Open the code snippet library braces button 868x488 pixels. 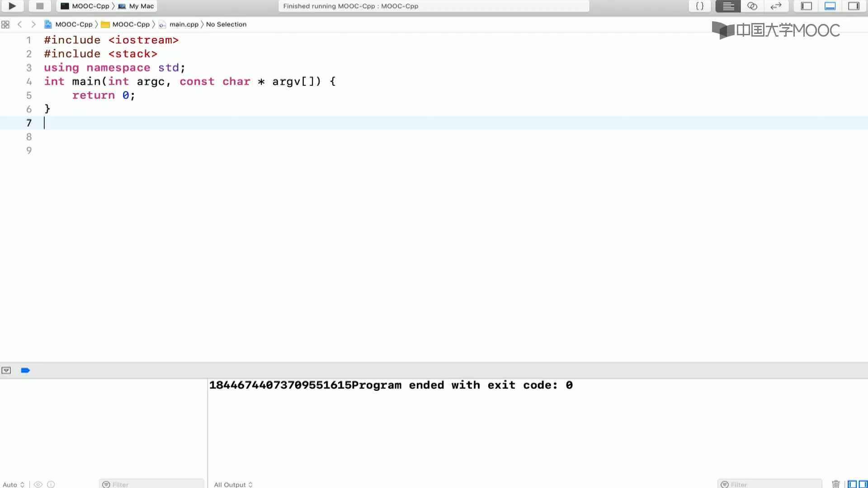pos(699,6)
